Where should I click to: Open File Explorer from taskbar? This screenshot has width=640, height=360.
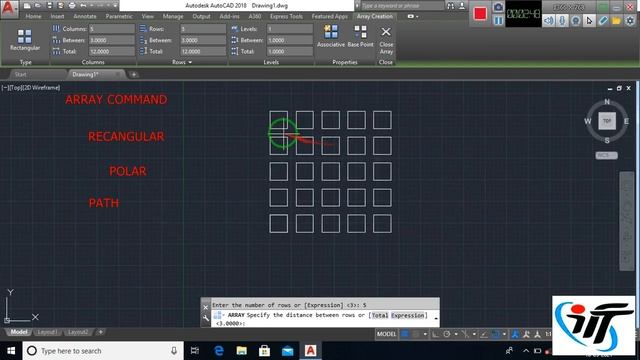[x=242, y=351]
